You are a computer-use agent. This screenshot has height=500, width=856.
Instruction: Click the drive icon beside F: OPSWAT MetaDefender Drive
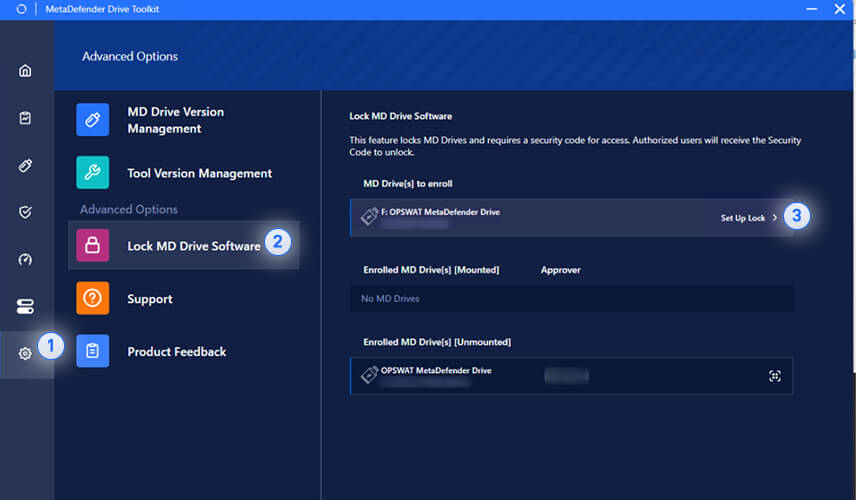(370, 216)
